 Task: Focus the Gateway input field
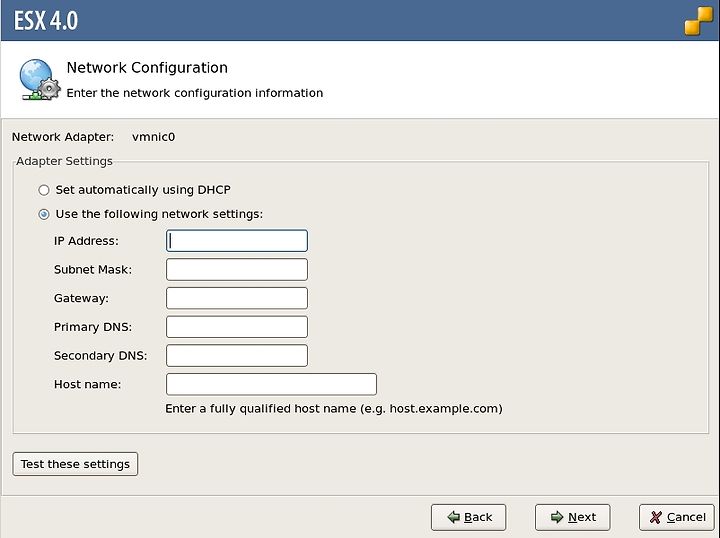[x=237, y=298]
